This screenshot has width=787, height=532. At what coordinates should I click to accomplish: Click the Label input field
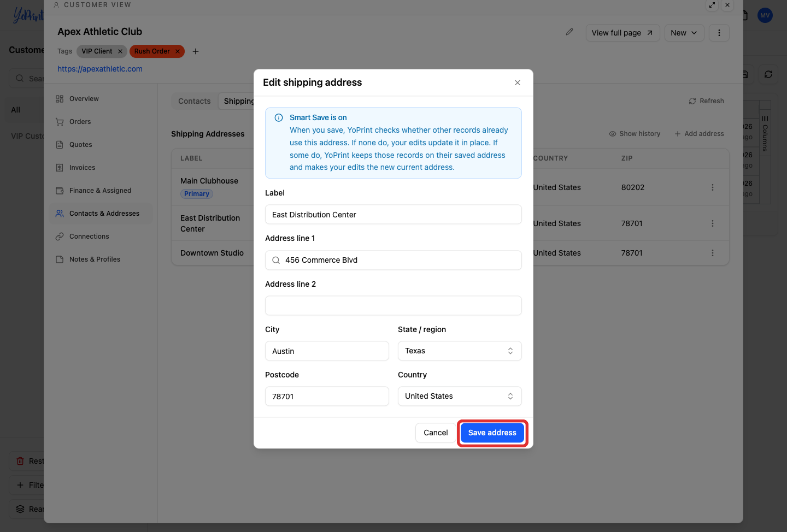point(393,215)
